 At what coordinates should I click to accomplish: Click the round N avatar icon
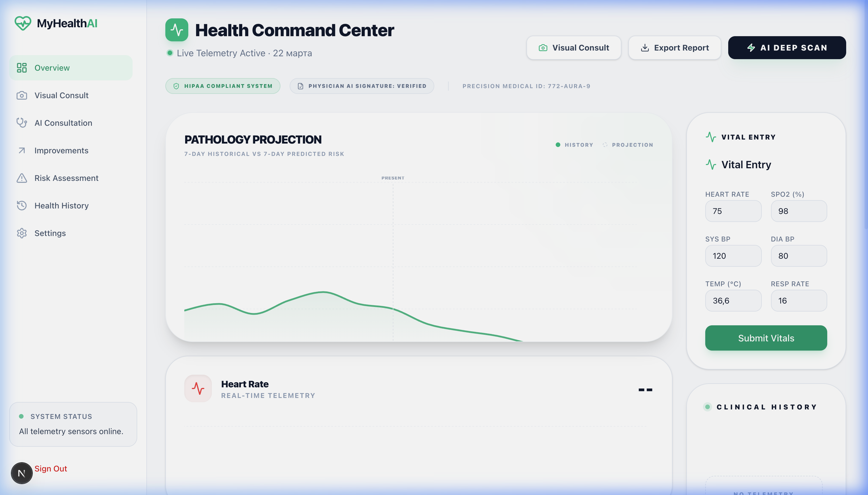22,473
